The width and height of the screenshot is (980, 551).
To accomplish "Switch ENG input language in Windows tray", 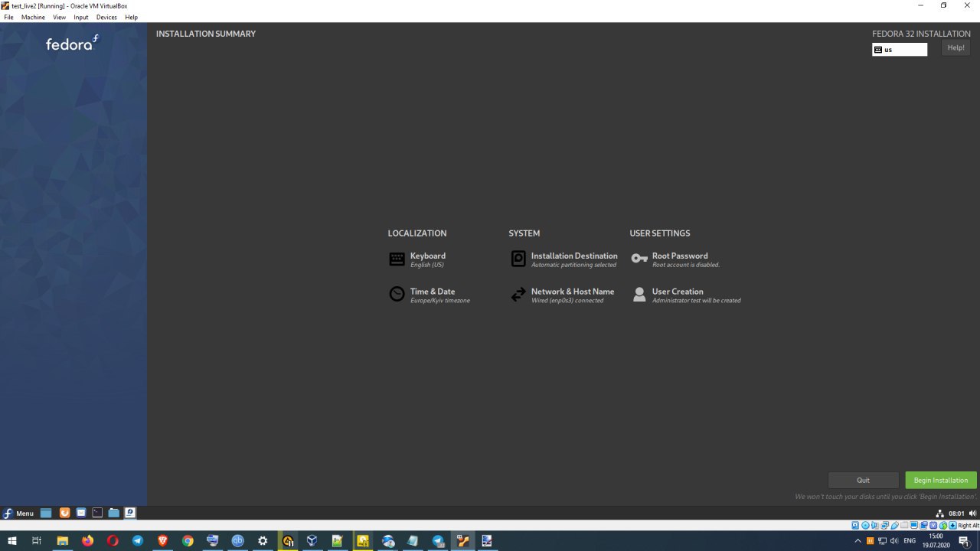I will click(x=910, y=541).
